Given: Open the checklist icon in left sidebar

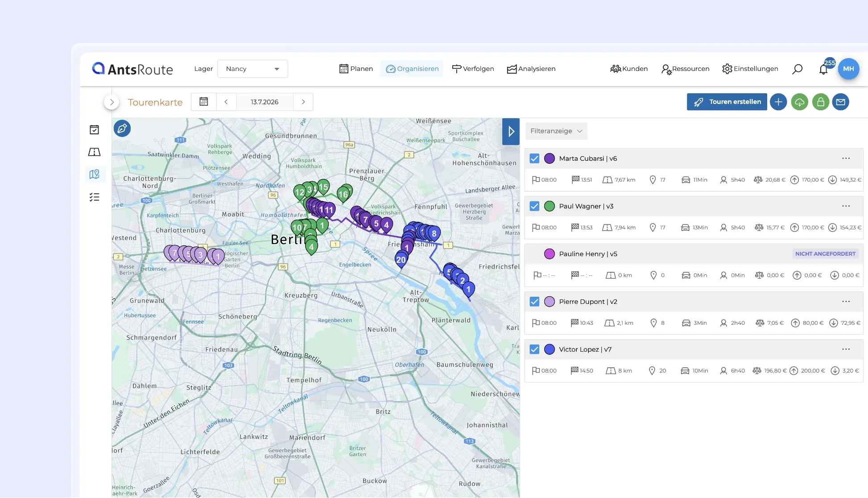Looking at the screenshot, I should click(94, 197).
